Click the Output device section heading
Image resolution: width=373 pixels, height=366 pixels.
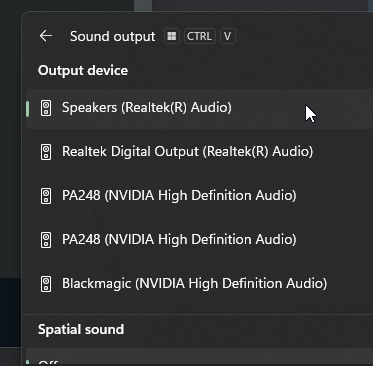click(83, 71)
